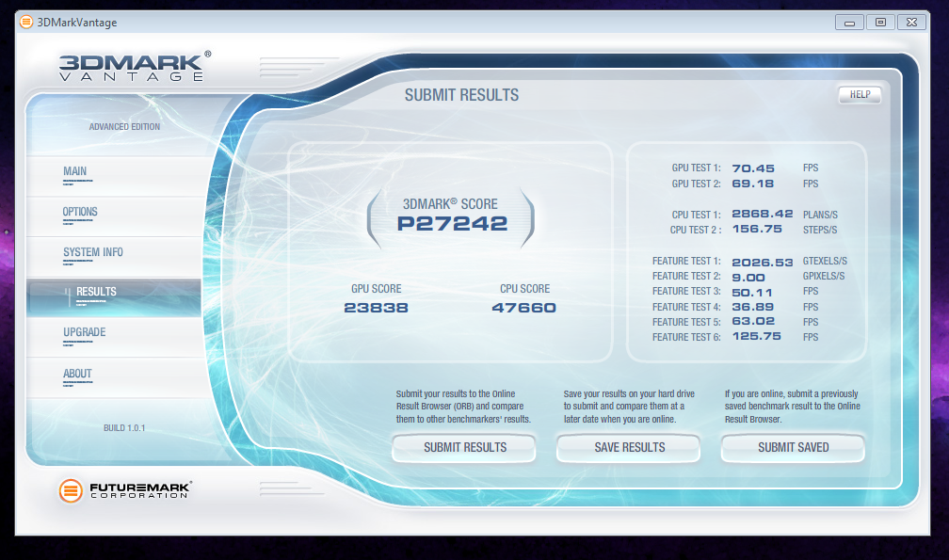Click the GTEXELS/S unit label
949x560 pixels.
click(825, 262)
